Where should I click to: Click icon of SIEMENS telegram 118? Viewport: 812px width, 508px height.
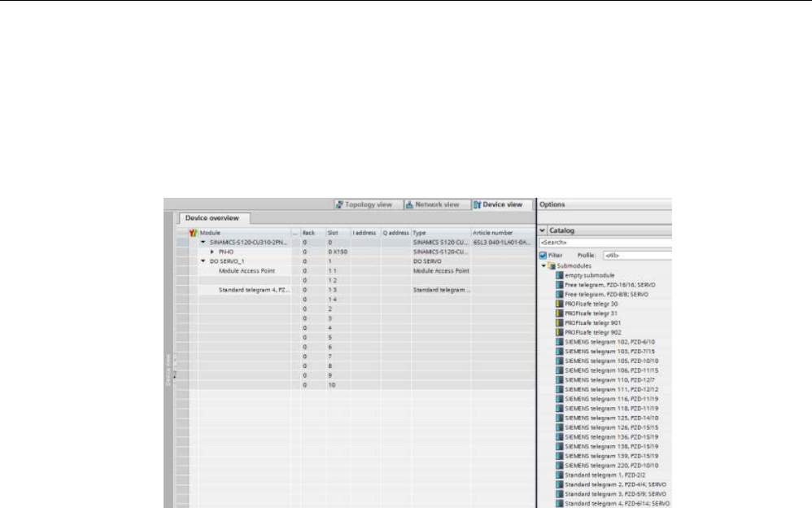pyautogui.click(x=559, y=408)
